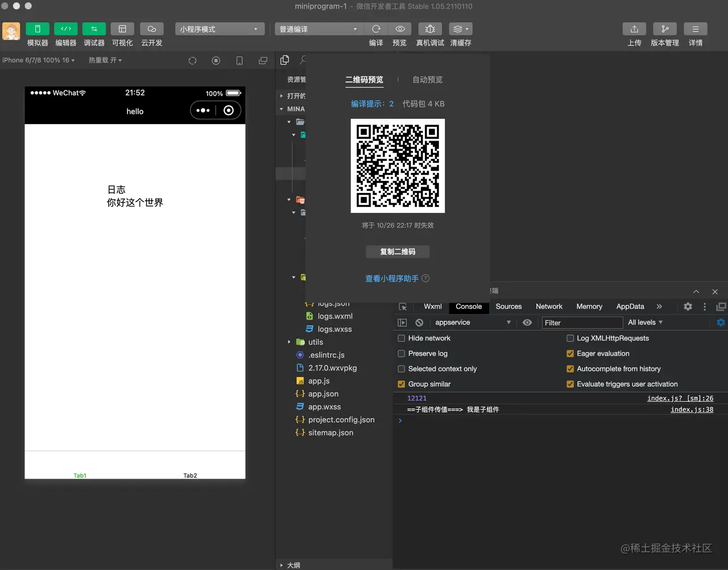Screen dimensions: 728x570
Task: Enable Preserve log checkbox
Action: pyautogui.click(x=402, y=353)
